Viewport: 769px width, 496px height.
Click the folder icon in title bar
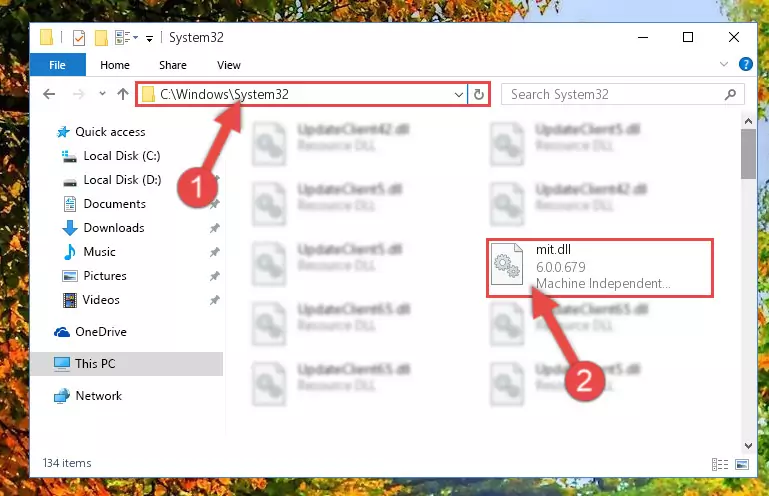tap(46, 37)
